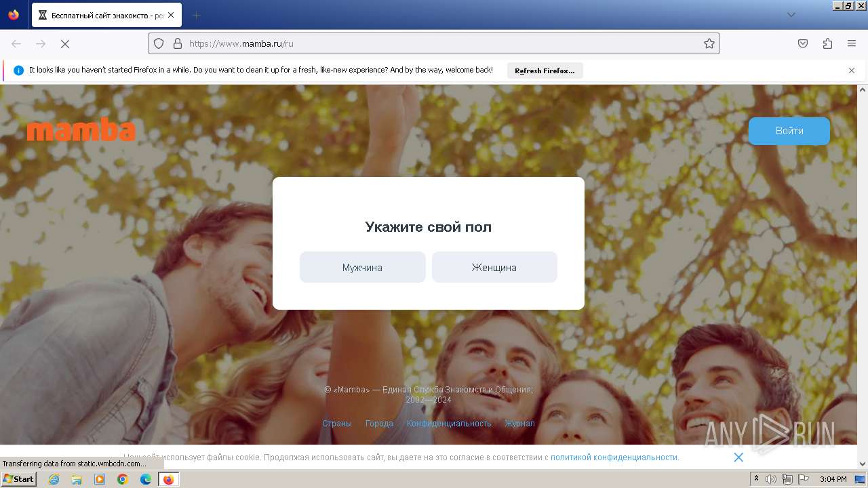The height and width of the screenshot is (488, 868).
Task: Open volume speaker icon in tray
Action: point(771,479)
